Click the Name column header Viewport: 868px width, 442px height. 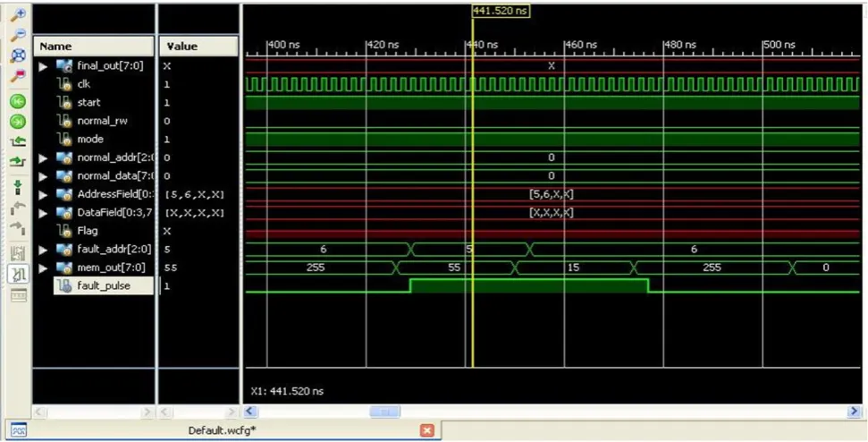pos(94,47)
